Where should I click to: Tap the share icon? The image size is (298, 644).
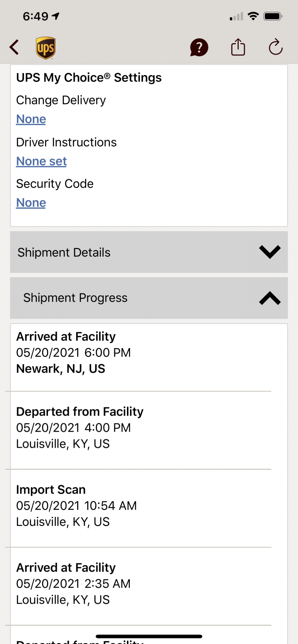[238, 47]
